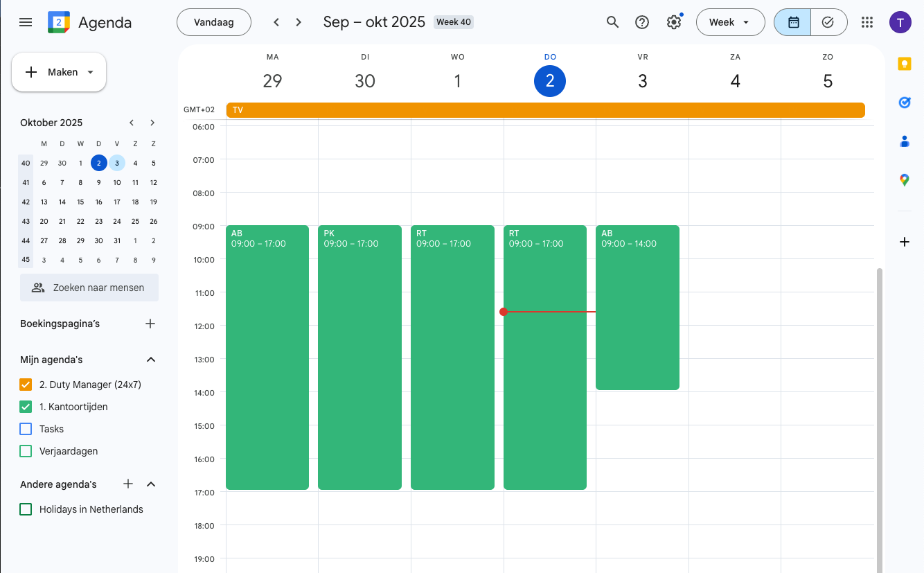924x573 pixels.
Task: Switch to the Tasks view tab
Action: (x=828, y=22)
